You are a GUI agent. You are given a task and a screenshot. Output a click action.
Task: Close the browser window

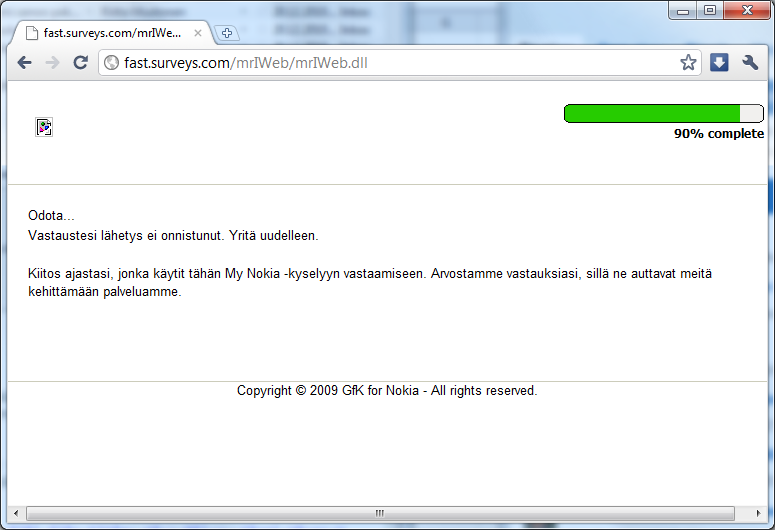click(x=745, y=10)
